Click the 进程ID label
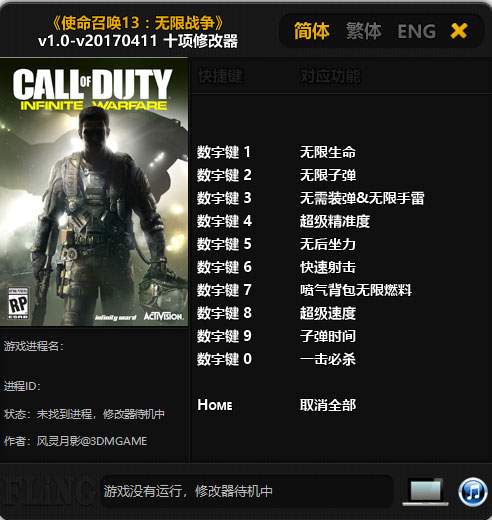This screenshot has height=520, width=492. (x=22, y=386)
